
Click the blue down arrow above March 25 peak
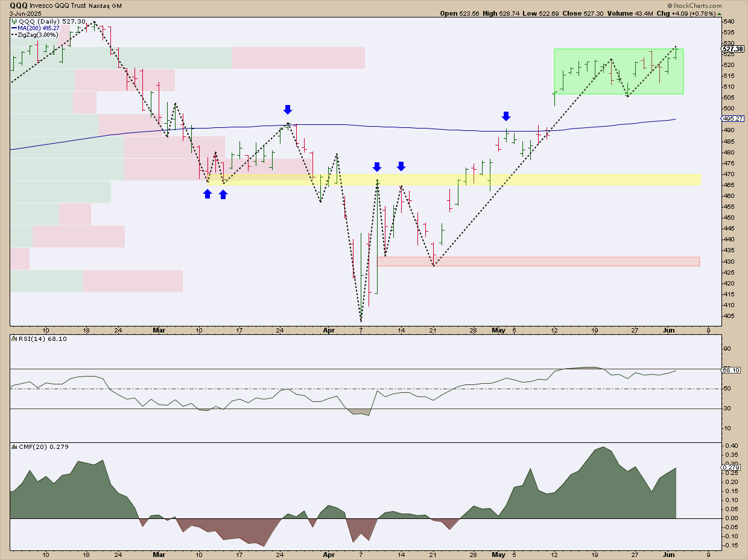point(288,109)
